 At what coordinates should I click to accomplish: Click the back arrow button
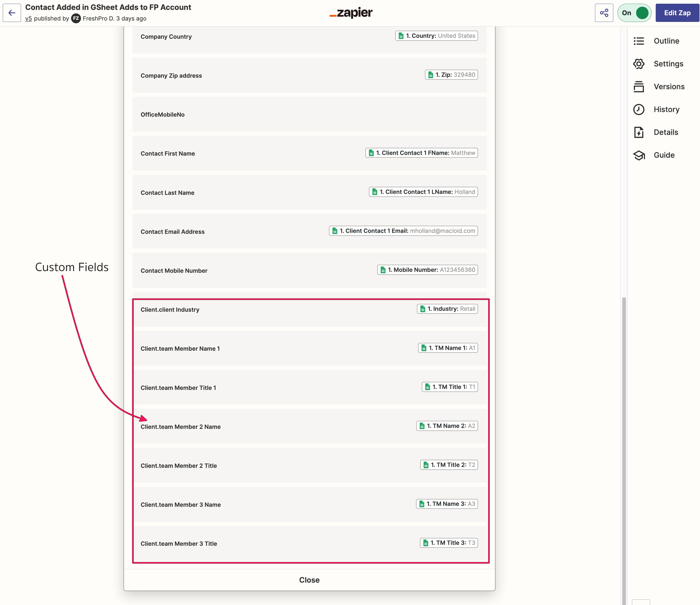click(12, 13)
